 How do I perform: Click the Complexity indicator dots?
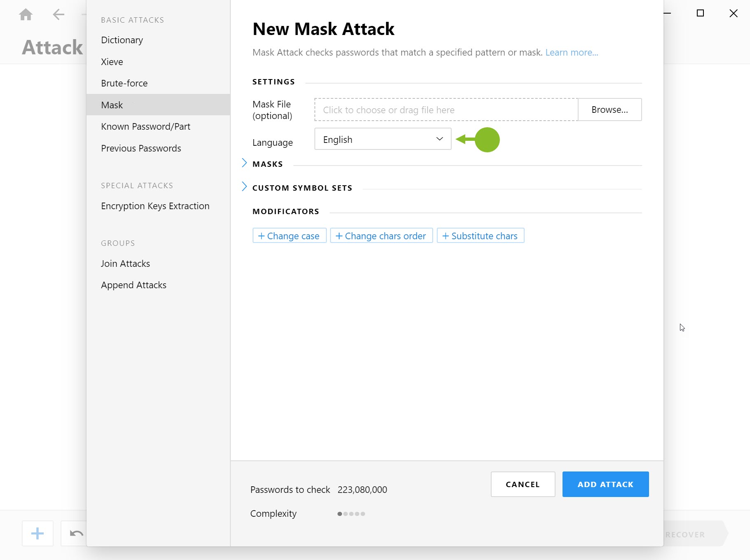[x=351, y=514]
